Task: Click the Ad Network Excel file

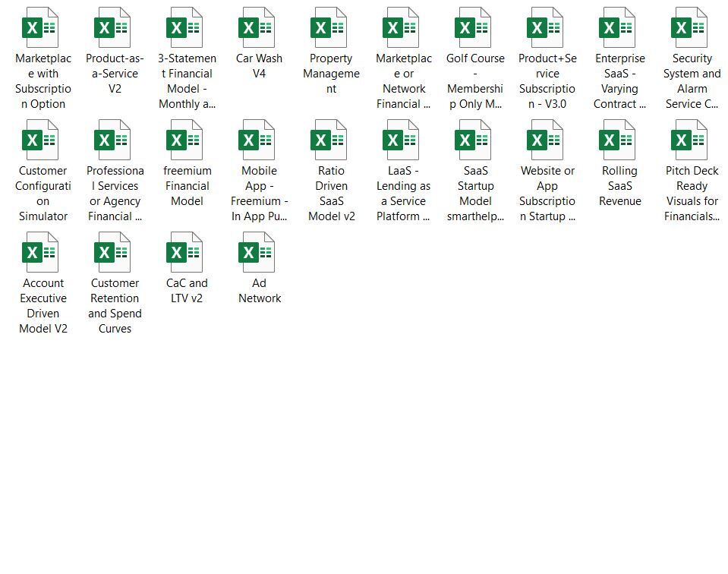Action: 259,253
